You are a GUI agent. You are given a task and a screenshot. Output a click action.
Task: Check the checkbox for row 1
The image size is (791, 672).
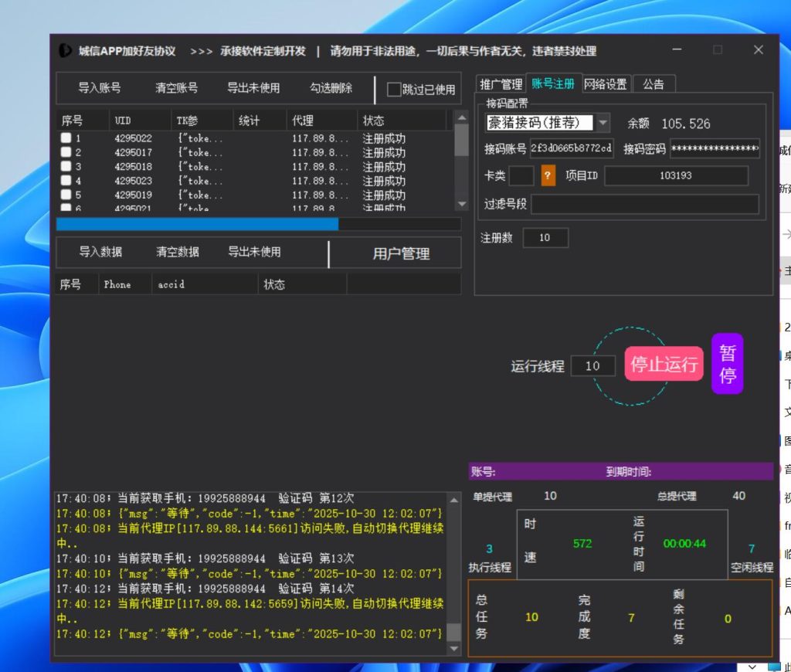coord(66,138)
